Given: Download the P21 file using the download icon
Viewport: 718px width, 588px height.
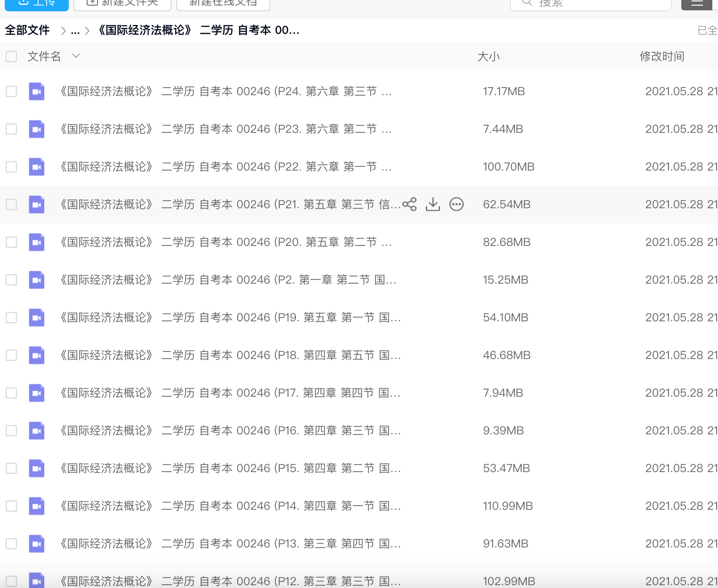Looking at the screenshot, I should point(433,204).
